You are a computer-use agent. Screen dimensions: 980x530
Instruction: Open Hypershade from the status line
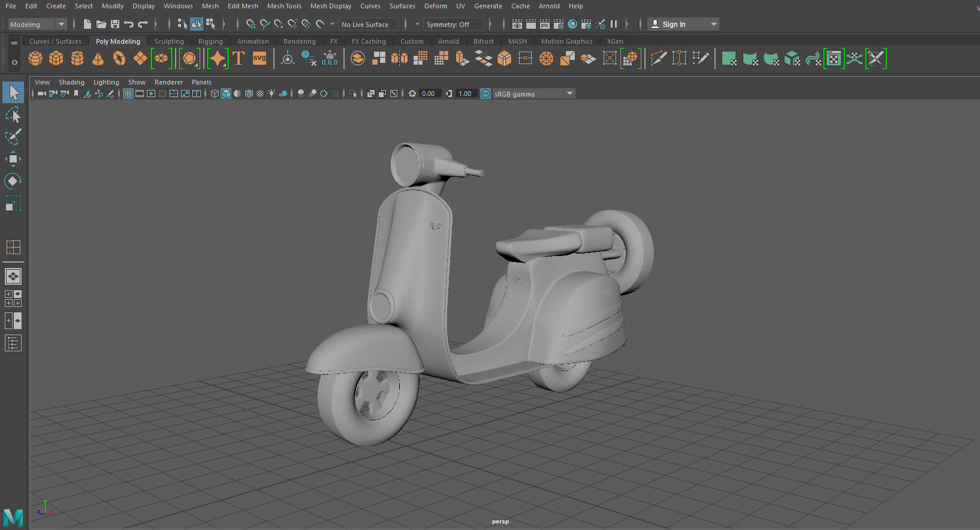pyautogui.click(x=572, y=24)
